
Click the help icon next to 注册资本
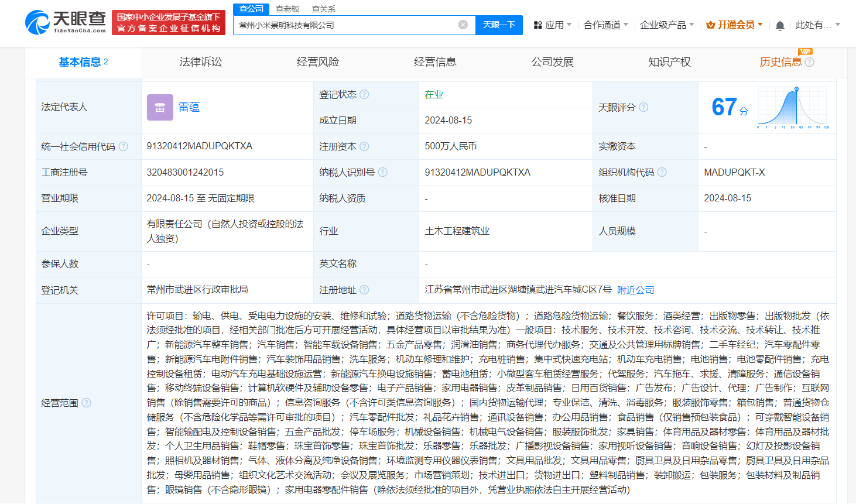click(365, 146)
